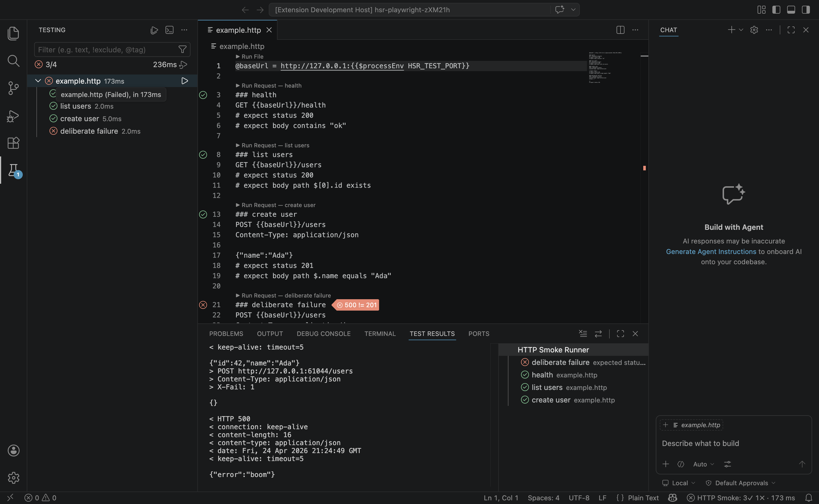Screen dimensions: 819x504
Task: Open Generate Agent Instructions link
Action: (x=711, y=252)
